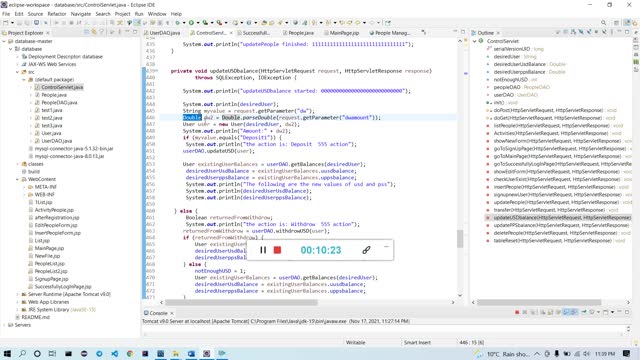The width and height of the screenshot is (640, 360).
Task: Open the Eclipse search magnifier icon
Action: tap(603, 23)
